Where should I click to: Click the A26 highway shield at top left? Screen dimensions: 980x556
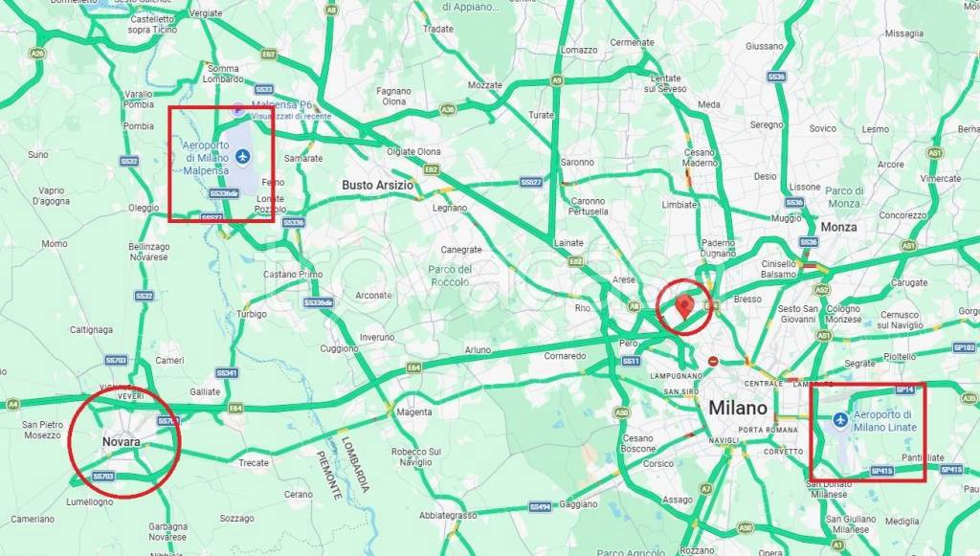37,55
